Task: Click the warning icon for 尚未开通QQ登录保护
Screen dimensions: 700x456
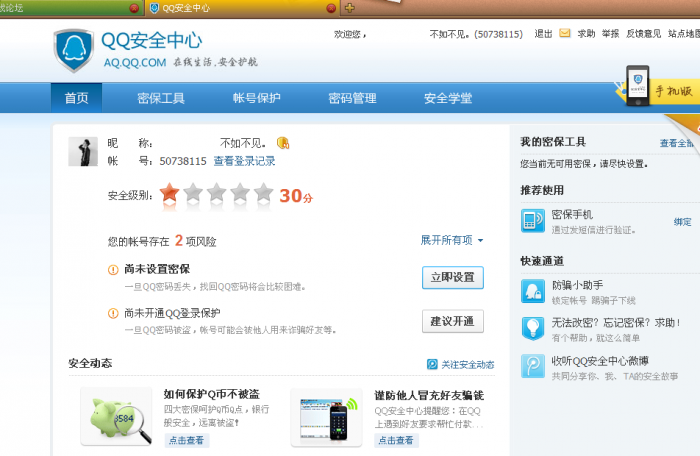Action: point(113,314)
